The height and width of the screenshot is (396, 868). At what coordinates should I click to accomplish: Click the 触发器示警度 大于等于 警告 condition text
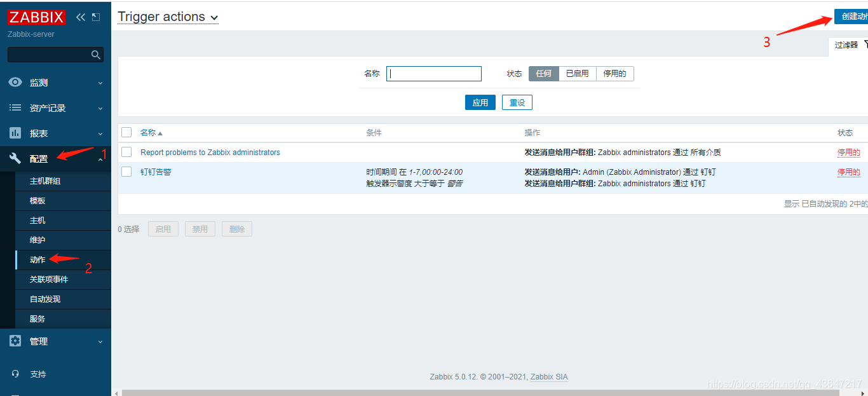click(x=414, y=184)
